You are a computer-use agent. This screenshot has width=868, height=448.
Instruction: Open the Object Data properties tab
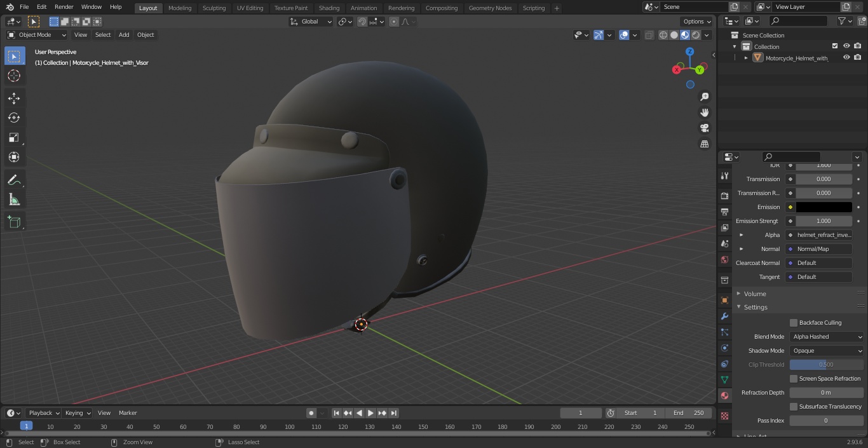(724, 379)
